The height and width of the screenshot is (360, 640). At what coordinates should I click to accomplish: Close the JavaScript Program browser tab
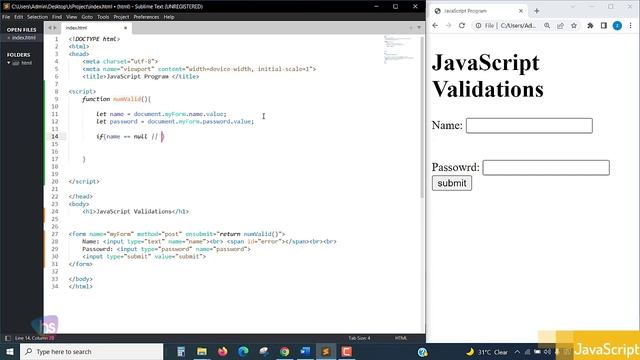(x=521, y=11)
